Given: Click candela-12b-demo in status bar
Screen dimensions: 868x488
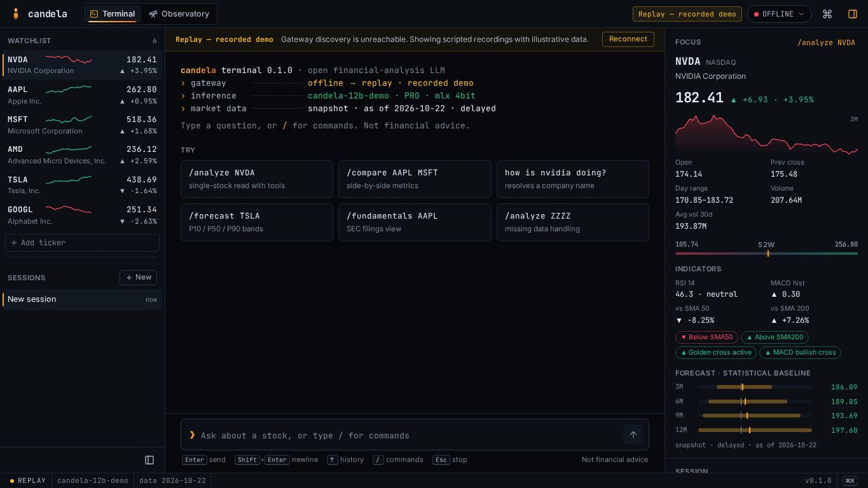Looking at the screenshot, I should coord(93,481).
